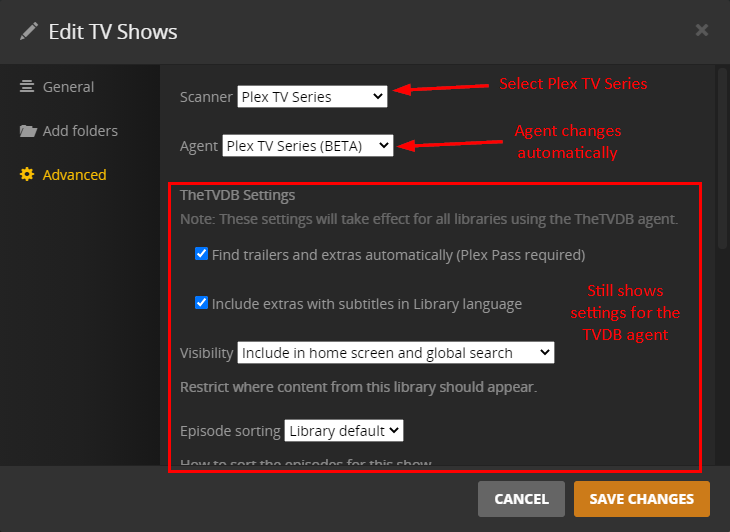Switch to the Advanced section
730x532 pixels.
(74, 175)
